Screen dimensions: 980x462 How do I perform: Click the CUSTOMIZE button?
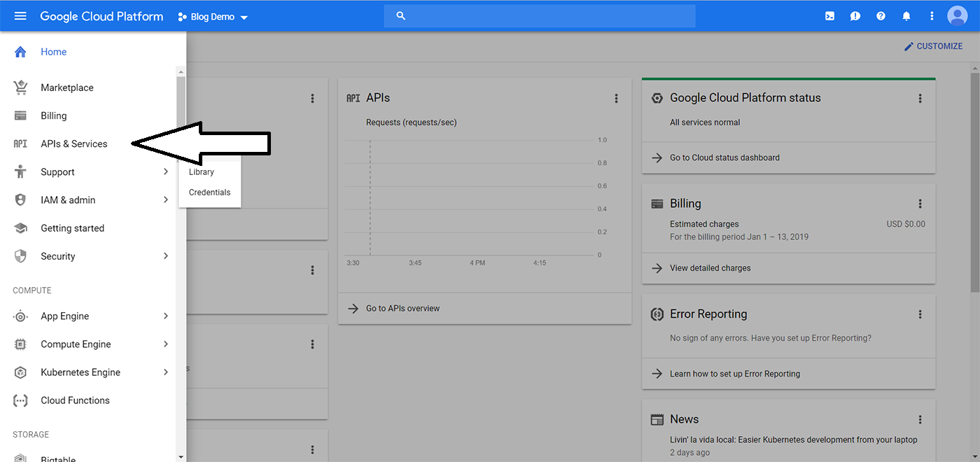(933, 46)
